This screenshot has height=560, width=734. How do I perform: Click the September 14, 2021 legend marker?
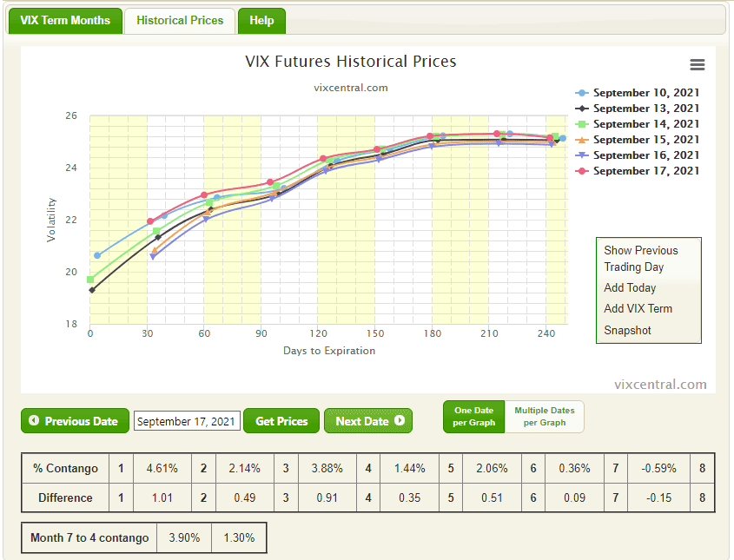coord(582,124)
